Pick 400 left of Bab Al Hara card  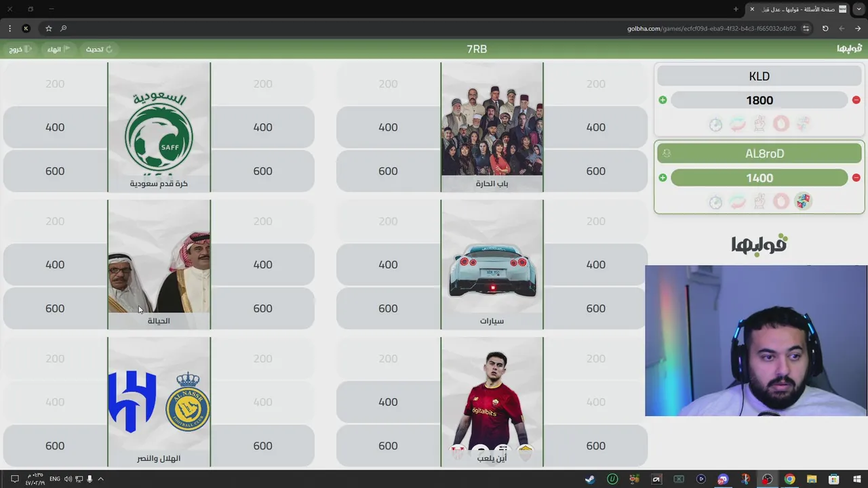click(x=388, y=127)
